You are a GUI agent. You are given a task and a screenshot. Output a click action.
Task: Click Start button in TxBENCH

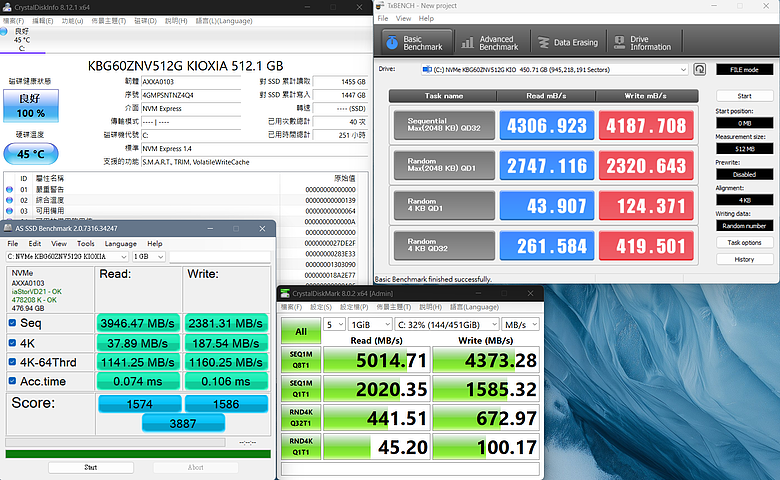pos(744,96)
